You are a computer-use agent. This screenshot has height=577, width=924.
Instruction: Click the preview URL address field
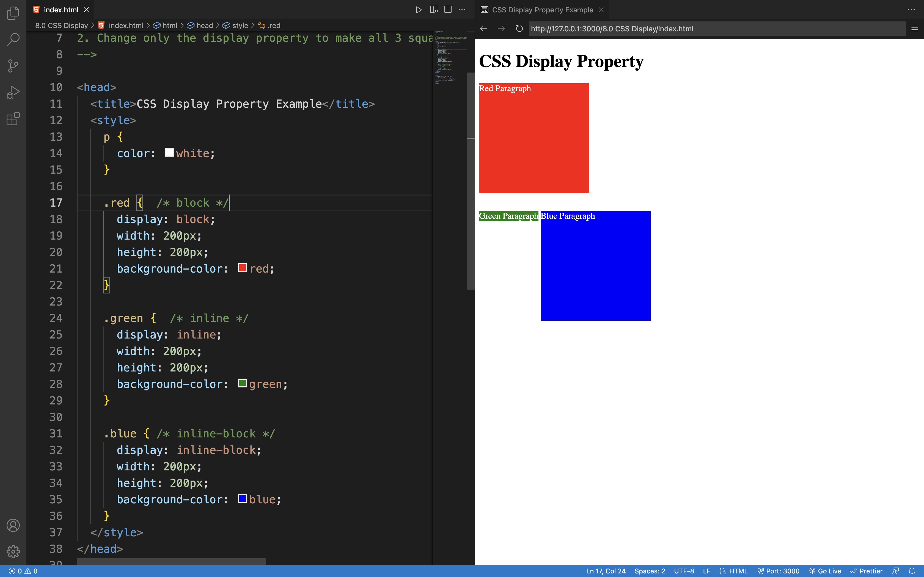pos(716,29)
